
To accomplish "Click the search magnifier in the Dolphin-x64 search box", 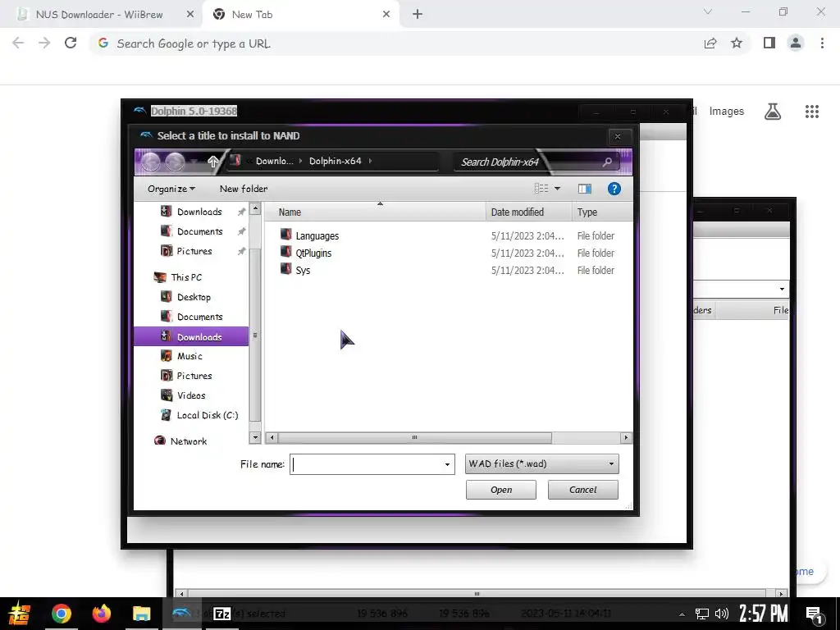I will 607,162.
